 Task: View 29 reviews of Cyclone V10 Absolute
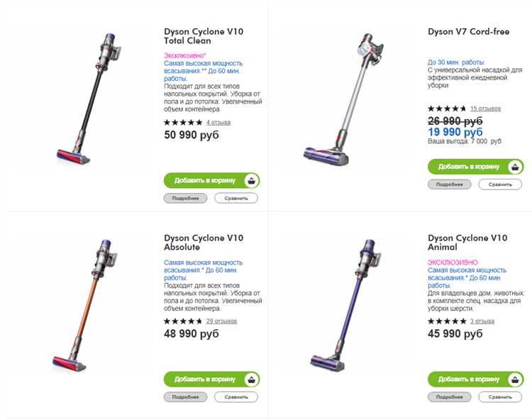(221, 321)
